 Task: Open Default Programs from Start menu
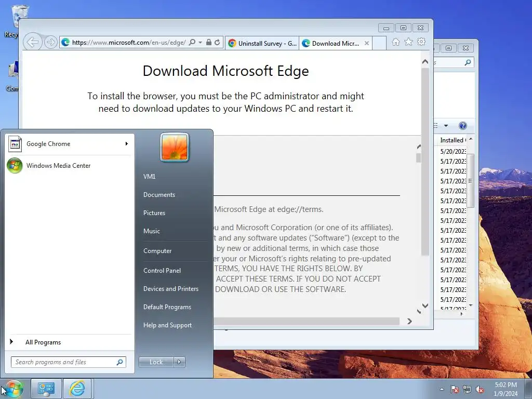(167, 307)
